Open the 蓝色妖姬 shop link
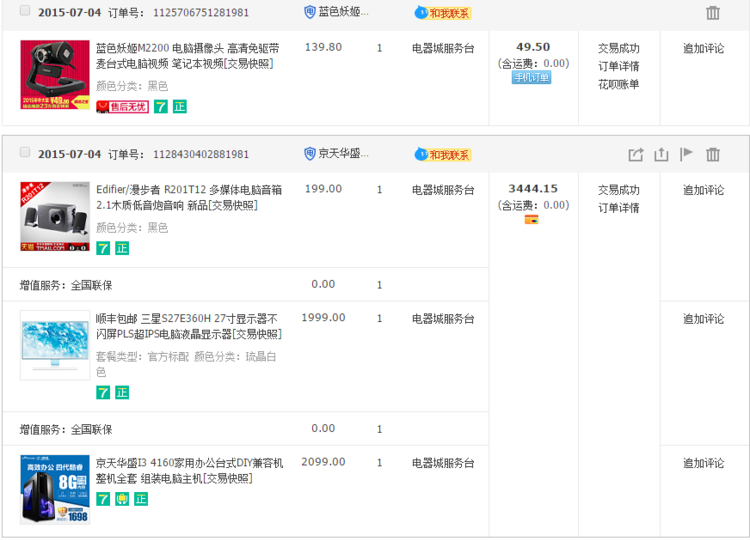The image size is (750, 541). [x=343, y=12]
